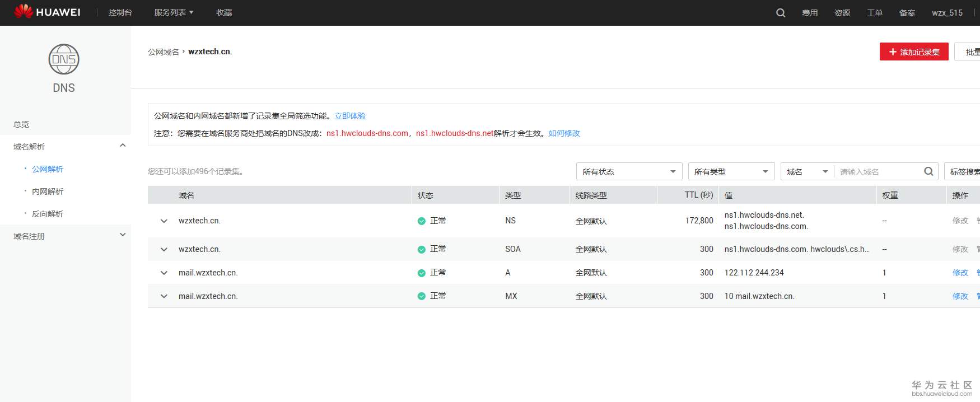Click the TTL value 172,800
980x402 pixels.
coord(699,221)
